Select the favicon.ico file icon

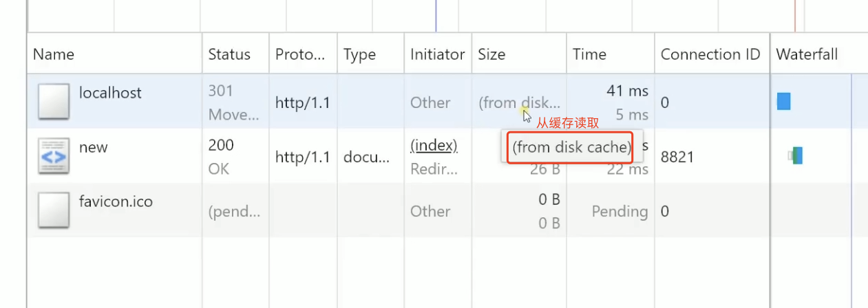[x=53, y=210]
